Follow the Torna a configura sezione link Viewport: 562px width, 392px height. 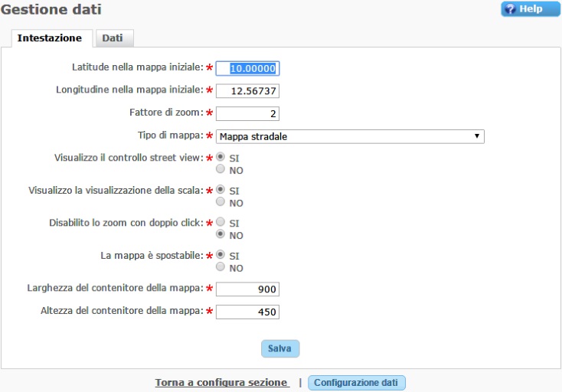pyautogui.click(x=222, y=382)
